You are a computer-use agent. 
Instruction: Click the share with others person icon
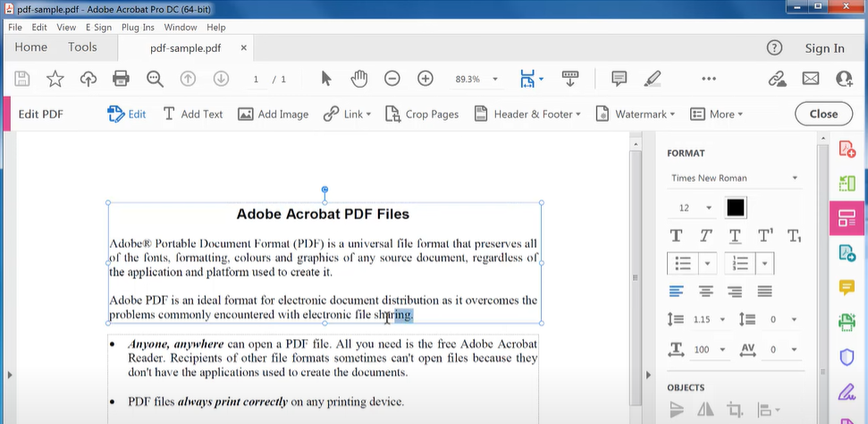click(844, 79)
